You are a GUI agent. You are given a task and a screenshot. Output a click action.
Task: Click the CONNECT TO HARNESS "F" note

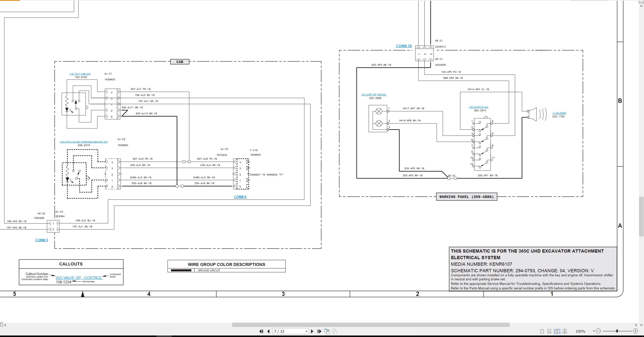point(266,175)
